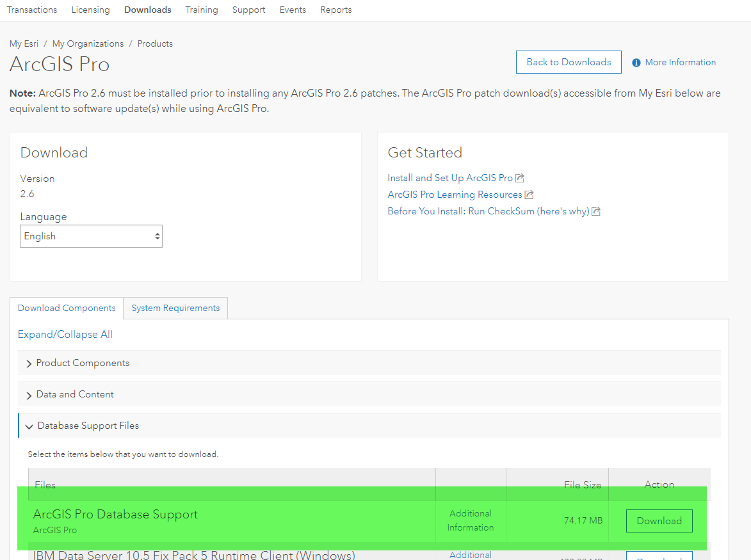The height and width of the screenshot is (560, 751).
Task: Go to Products breadcrumb
Action: (155, 44)
